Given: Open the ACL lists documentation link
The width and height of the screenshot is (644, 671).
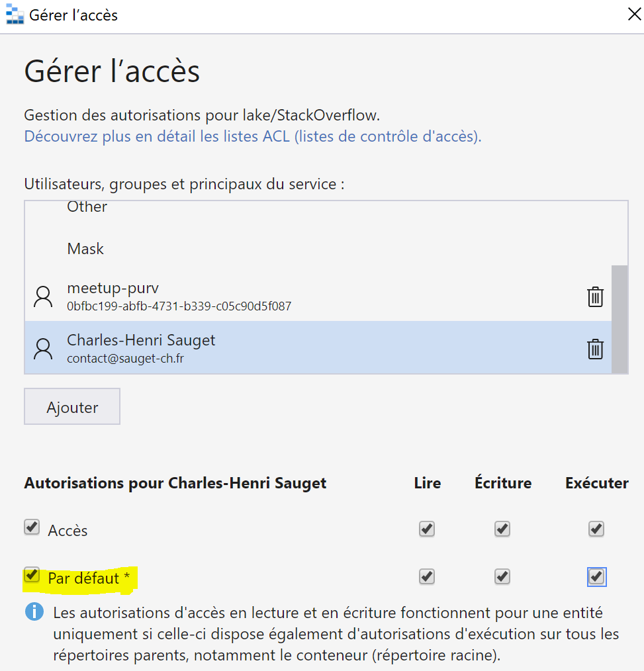Looking at the screenshot, I should click(x=252, y=136).
